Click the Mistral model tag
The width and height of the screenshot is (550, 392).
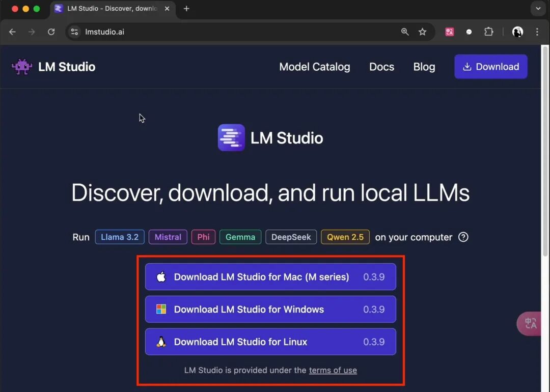pos(168,237)
